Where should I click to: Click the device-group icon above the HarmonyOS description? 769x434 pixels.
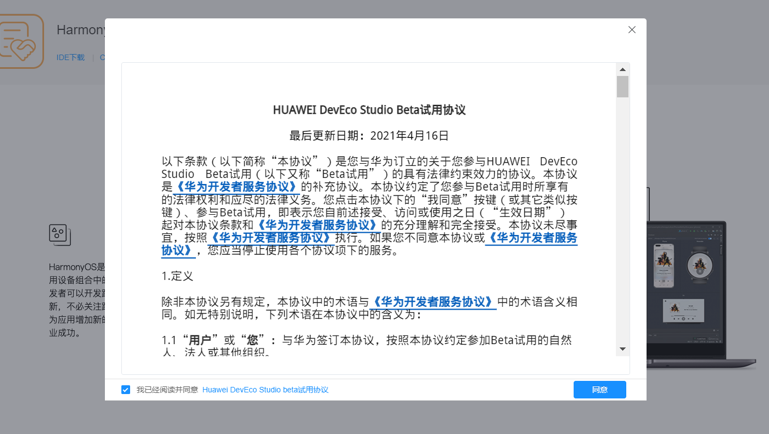[60, 234]
